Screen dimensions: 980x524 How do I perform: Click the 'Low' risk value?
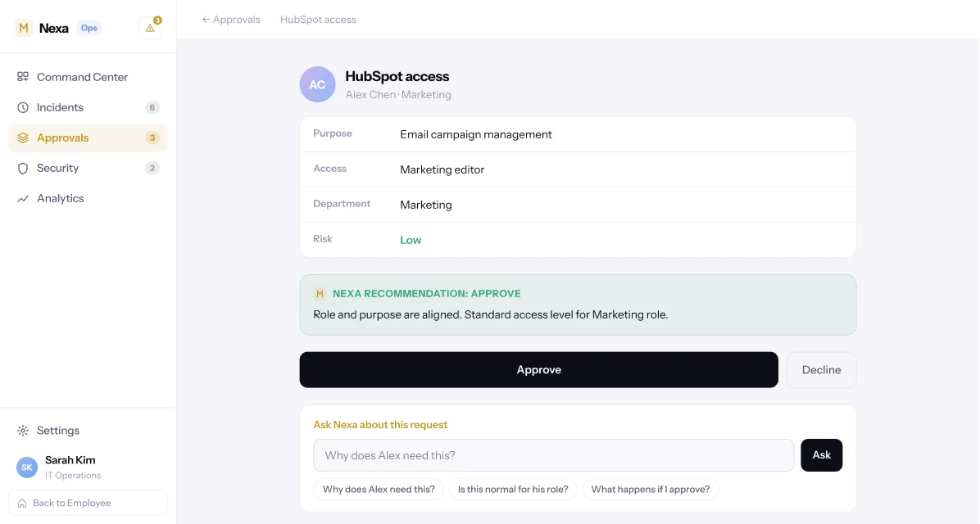click(x=411, y=241)
